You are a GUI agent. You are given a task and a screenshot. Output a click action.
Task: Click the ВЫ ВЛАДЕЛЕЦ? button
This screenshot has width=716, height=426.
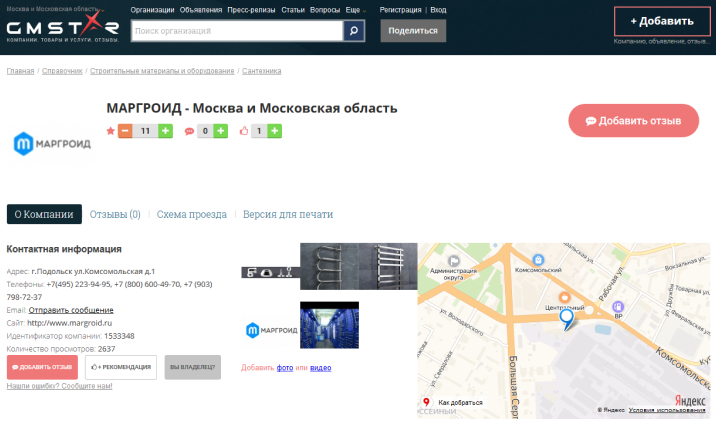coord(193,367)
